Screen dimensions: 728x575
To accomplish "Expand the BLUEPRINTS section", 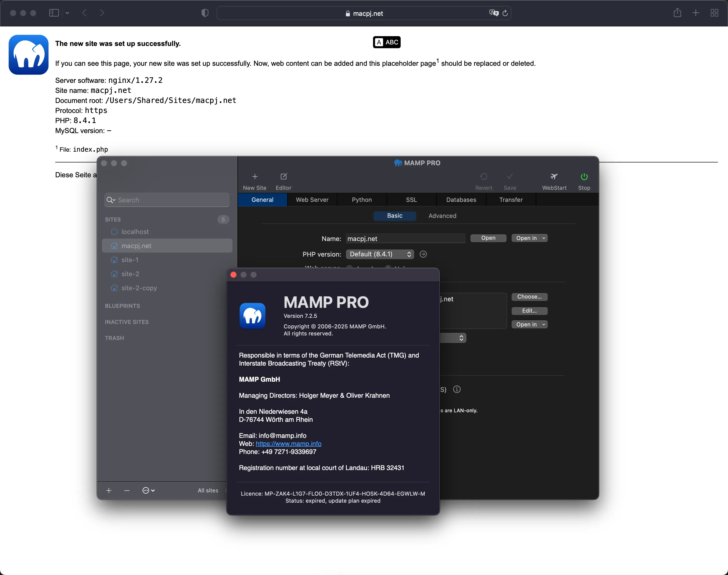I will pos(123,306).
